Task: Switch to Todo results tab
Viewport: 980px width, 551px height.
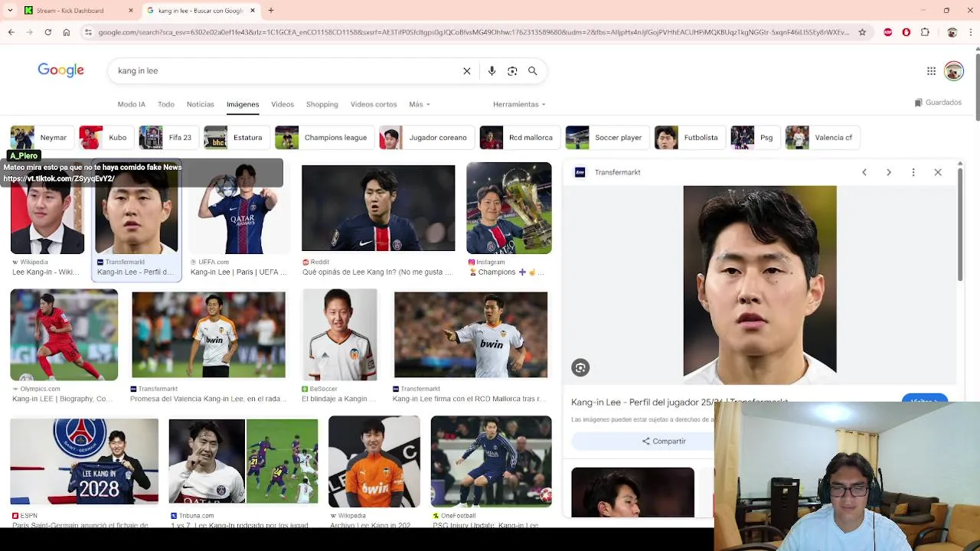Action: [x=166, y=104]
